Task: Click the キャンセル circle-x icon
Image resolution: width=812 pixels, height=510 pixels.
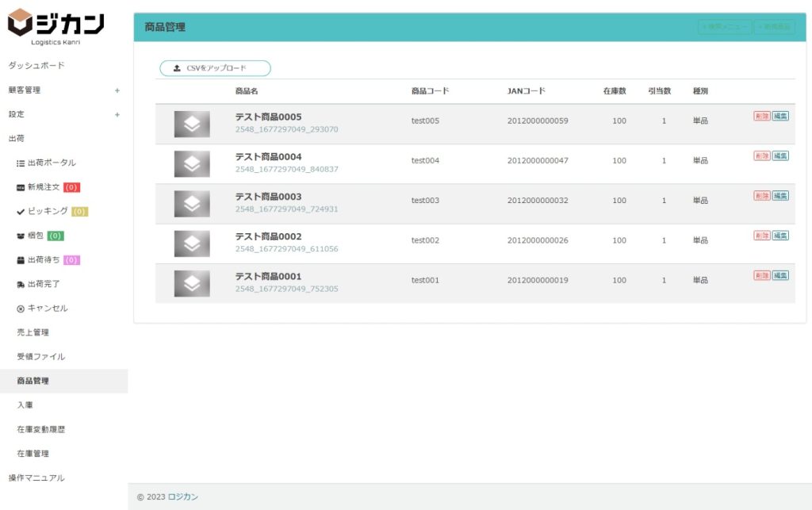Action: pos(21,309)
